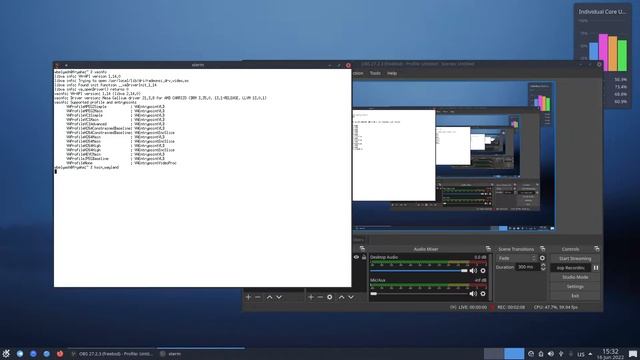
Task: Move scene down with the Scenes down arrow
Action: pyautogui.click(x=279, y=297)
